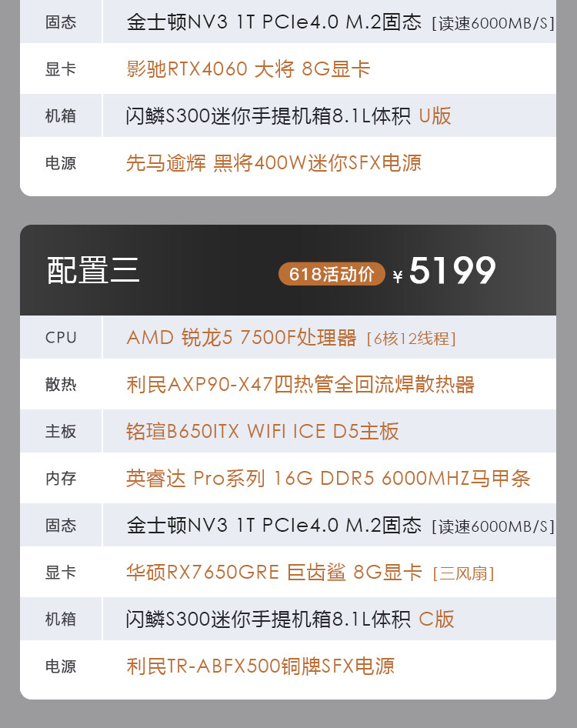Click 华硕RX7650GRE 巨齿鲨 8G显卡 entry
Viewport: 577px width, 728px height.
point(274,572)
